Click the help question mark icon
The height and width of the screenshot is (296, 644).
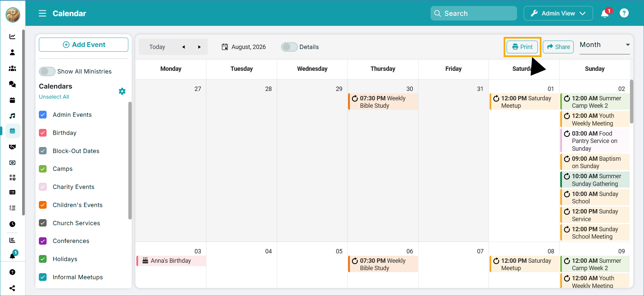coord(624,13)
